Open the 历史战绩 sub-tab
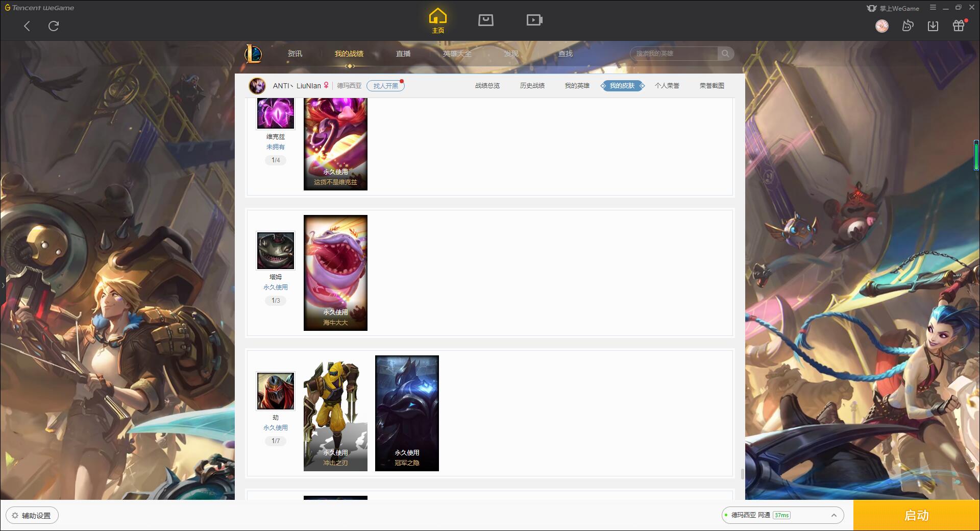This screenshot has height=531, width=980. (532, 86)
